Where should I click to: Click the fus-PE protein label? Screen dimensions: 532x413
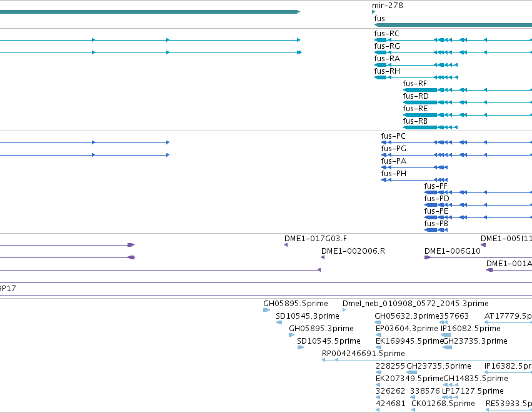tap(436, 211)
